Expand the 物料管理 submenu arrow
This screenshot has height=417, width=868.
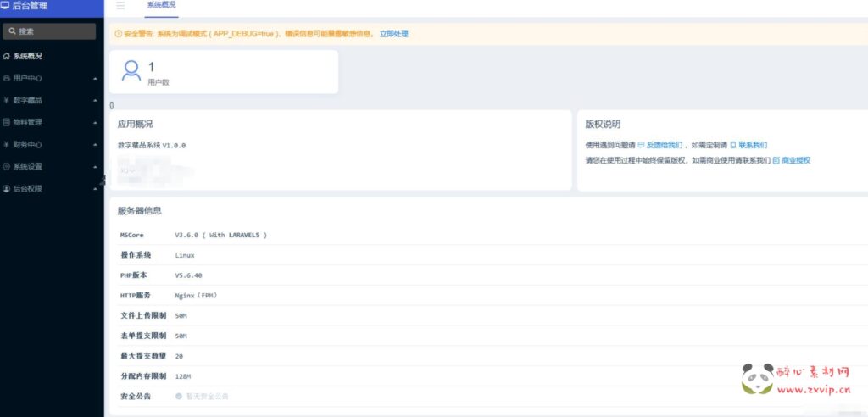click(x=95, y=122)
